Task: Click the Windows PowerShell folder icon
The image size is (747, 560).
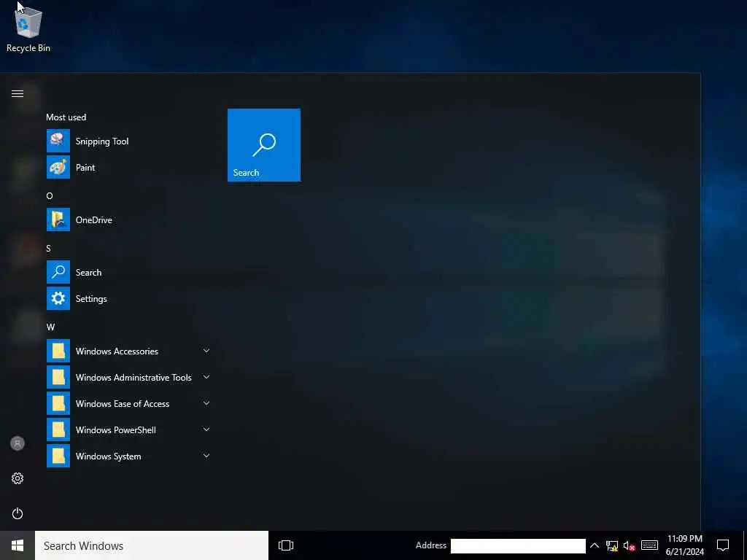Action: point(58,429)
